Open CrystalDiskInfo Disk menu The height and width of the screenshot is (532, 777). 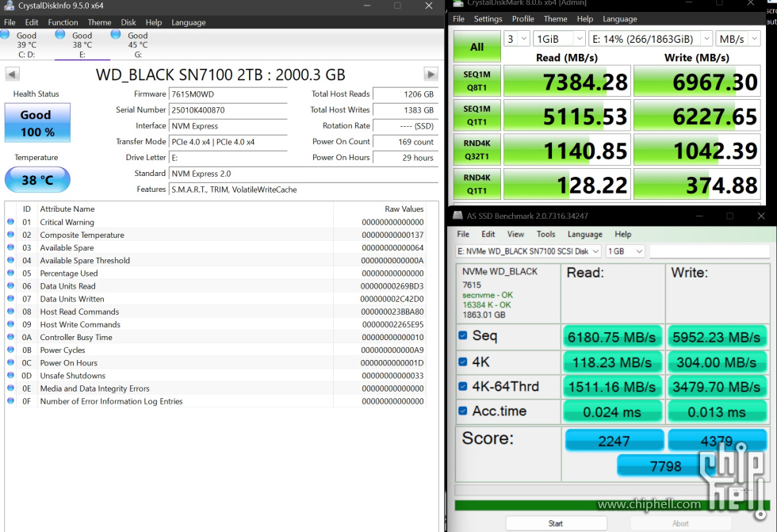pos(128,22)
